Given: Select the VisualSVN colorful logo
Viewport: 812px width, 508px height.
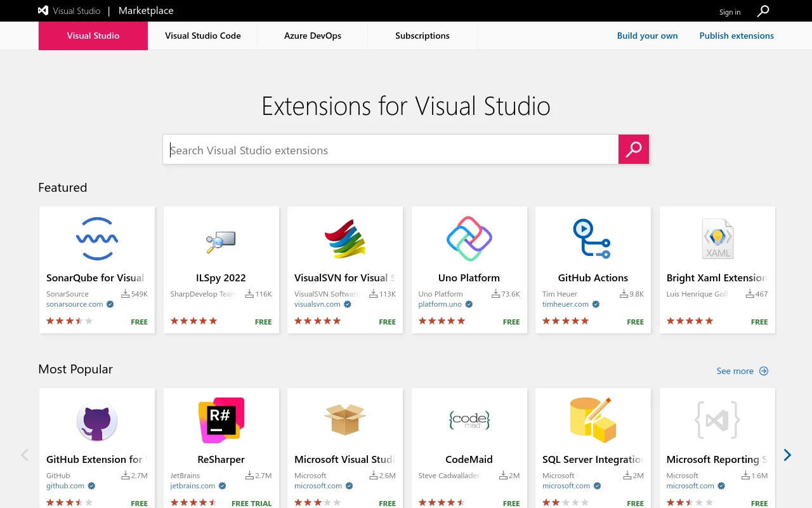Looking at the screenshot, I should coord(344,239).
